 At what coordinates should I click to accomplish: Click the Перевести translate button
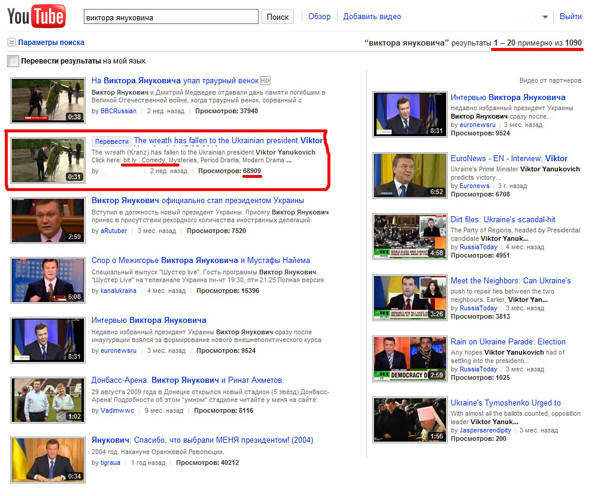(112, 141)
